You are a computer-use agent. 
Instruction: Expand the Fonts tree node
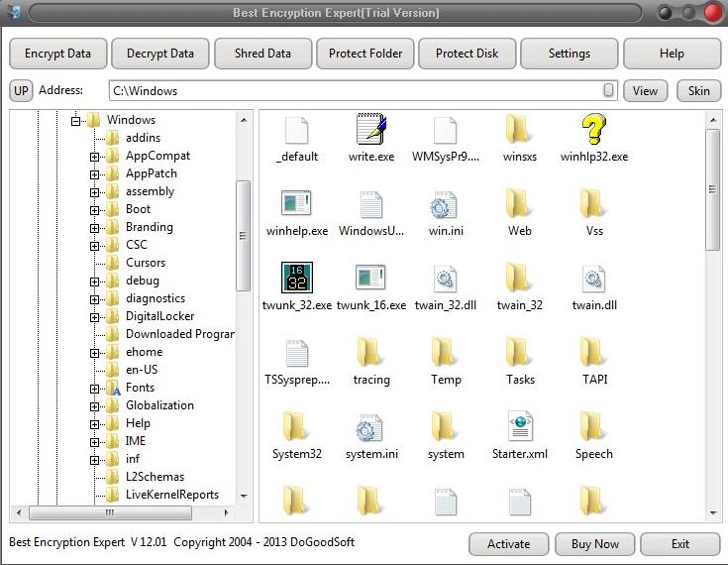coord(94,389)
